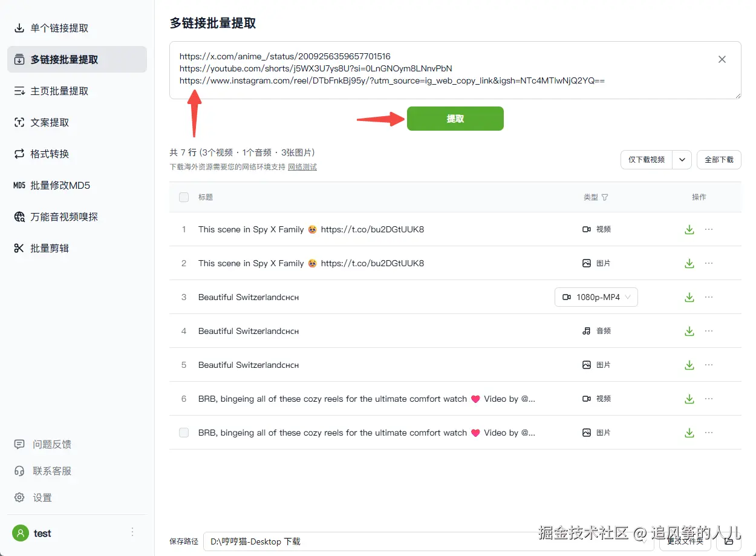Download row 3 Beautiful Switzerland 1080p-MP4
Image resolution: width=756 pixels, height=556 pixels.
(x=689, y=297)
